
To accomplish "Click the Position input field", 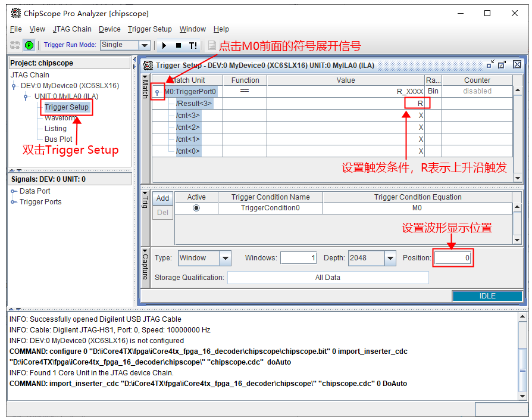I will (x=452, y=258).
